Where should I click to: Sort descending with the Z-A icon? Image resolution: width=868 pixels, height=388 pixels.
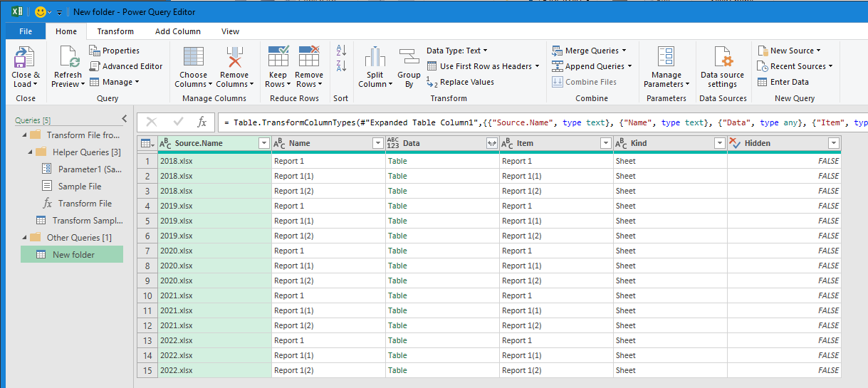pos(341,66)
